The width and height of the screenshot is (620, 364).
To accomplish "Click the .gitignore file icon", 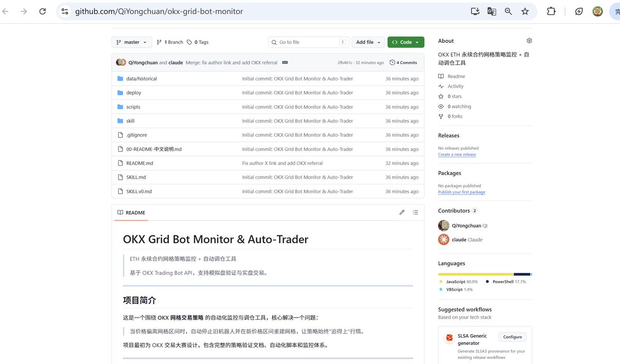I will (x=120, y=135).
